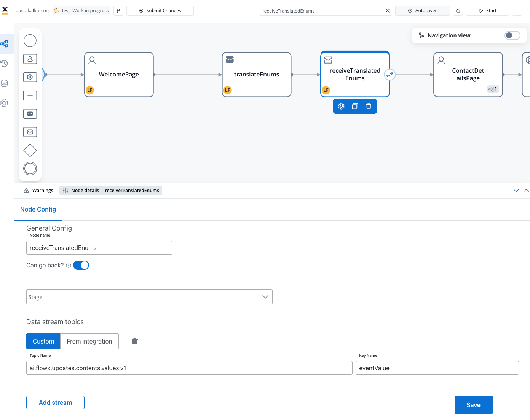Toggle the Can go back switch
This screenshot has width=530, height=420.
pyautogui.click(x=81, y=265)
